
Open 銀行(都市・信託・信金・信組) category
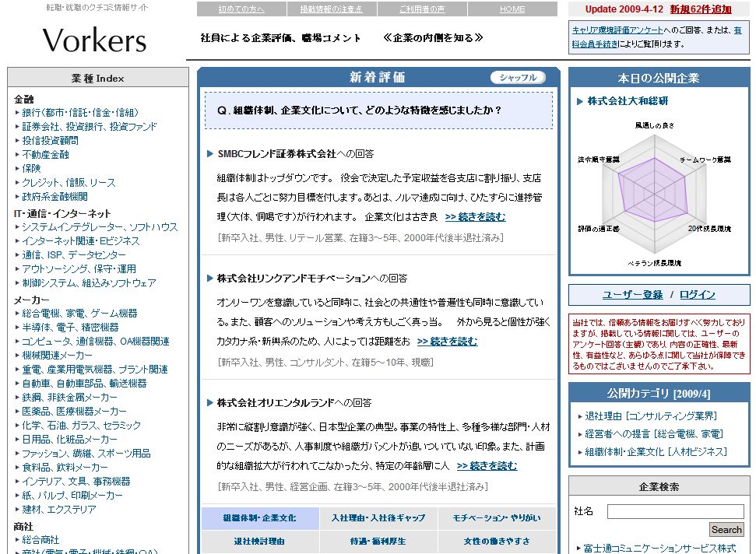tap(80, 113)
